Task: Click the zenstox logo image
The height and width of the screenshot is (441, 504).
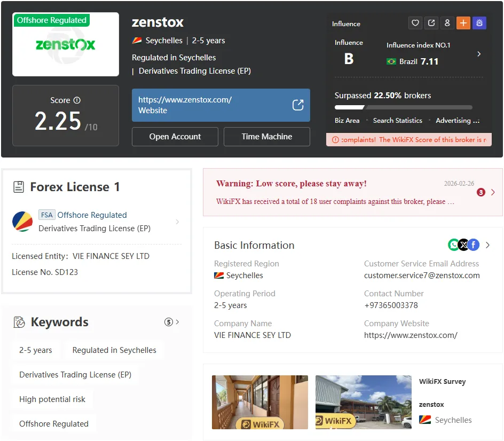Action: click(x=66, y=44)
